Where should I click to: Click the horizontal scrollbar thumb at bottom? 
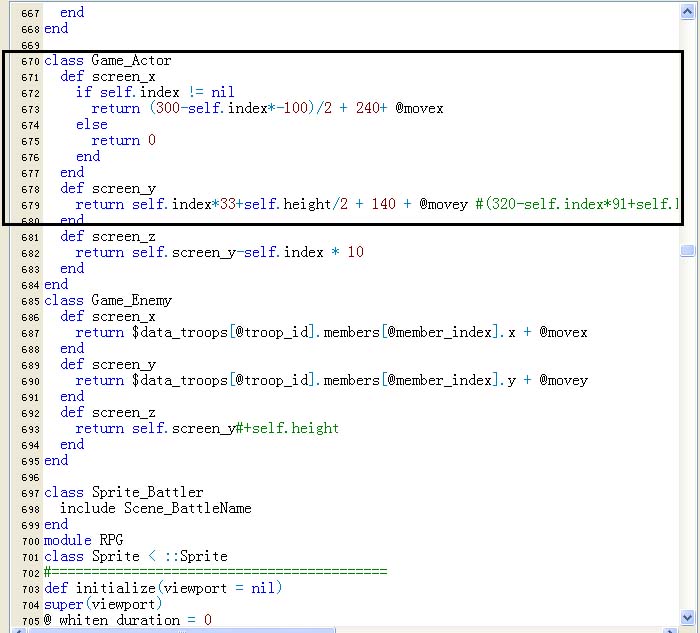click(181, 630)
